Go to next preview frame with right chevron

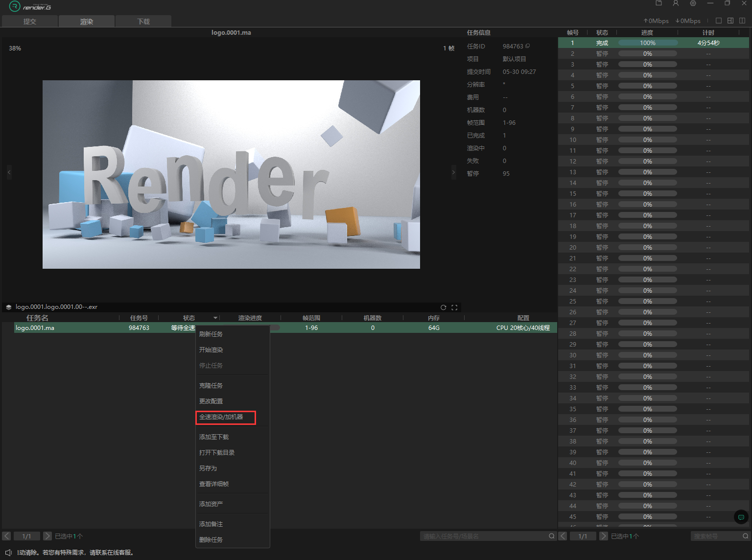pos(453,172)
